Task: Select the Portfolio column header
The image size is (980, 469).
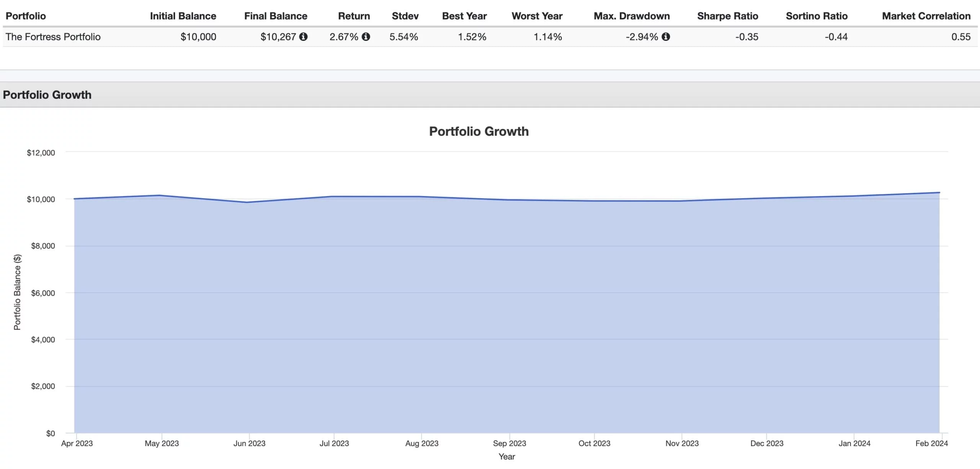Action: [x=26, y=16]
